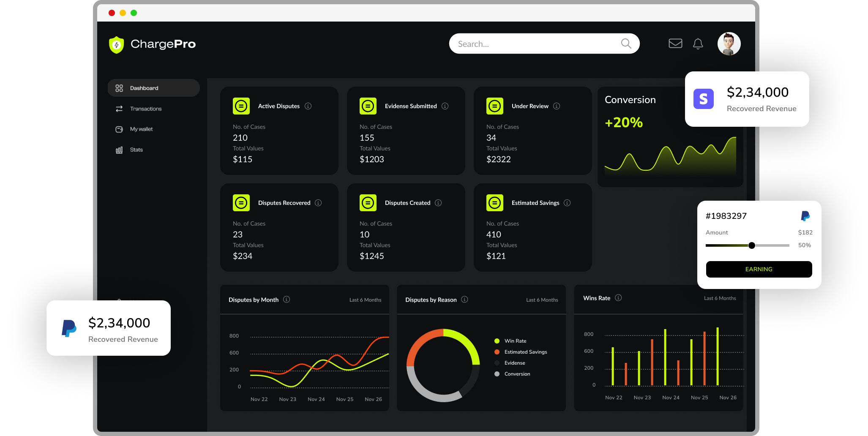Go to Transactions in the sidebar
868x436 pixels.
tap(145, 109)
